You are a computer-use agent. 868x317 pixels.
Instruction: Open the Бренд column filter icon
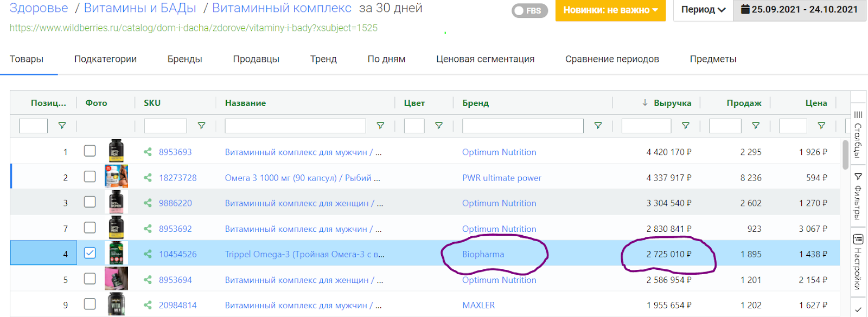coord(598,126)
